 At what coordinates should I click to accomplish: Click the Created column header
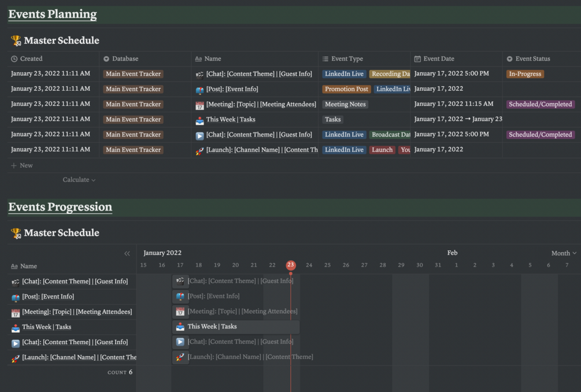pos(31,59)
